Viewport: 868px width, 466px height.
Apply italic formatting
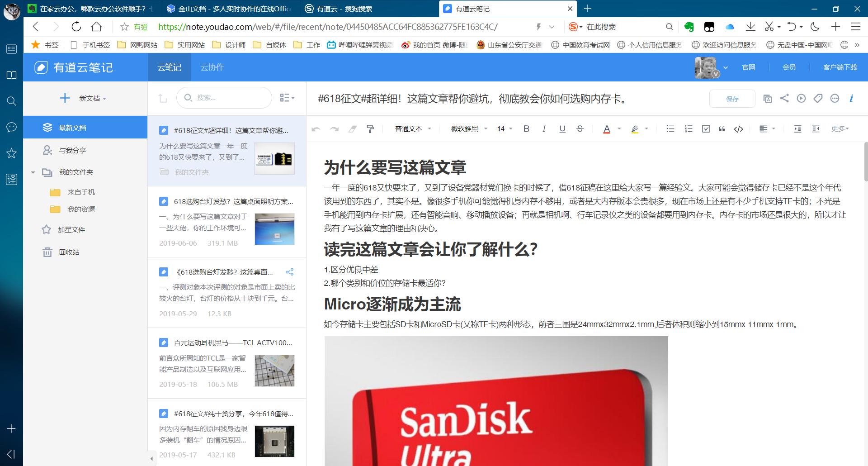[544, 129]
